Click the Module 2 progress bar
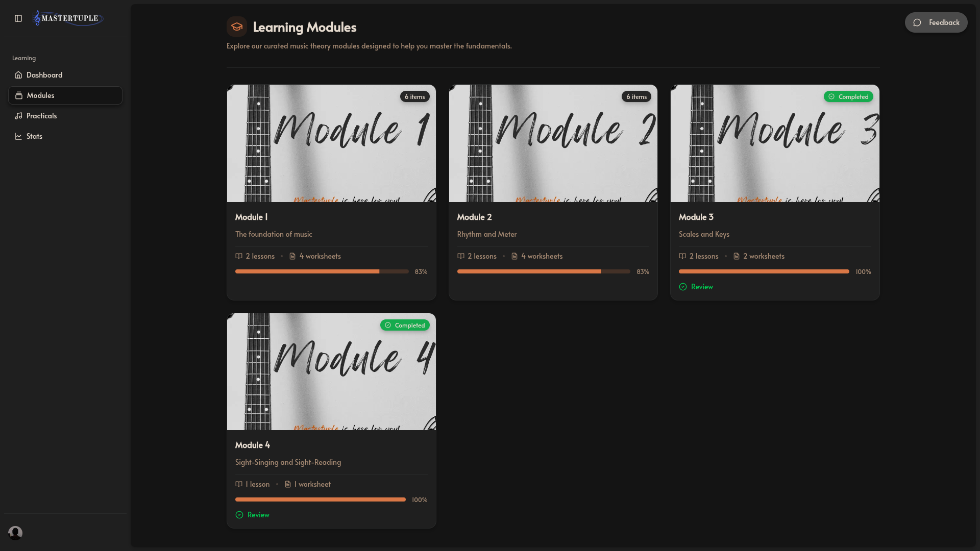The height and width of the screenshot is (551, 980). click(544, 271)
